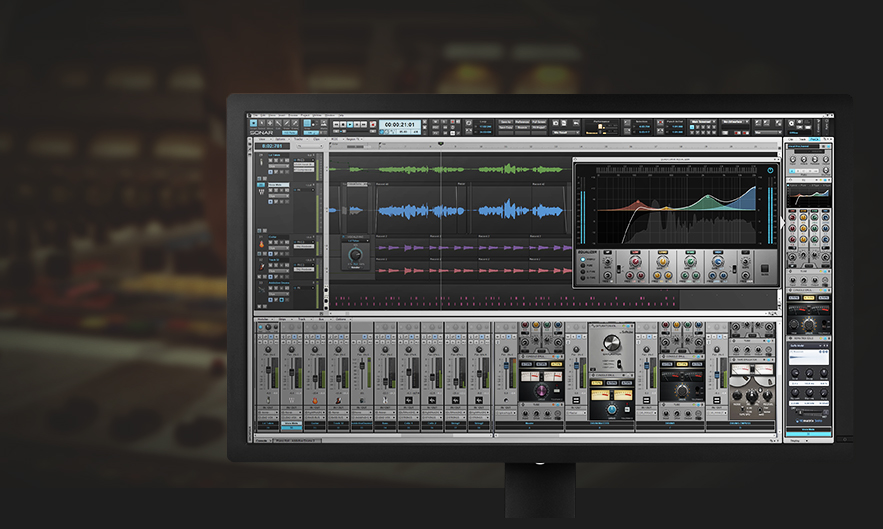
Task: Open the second track's edit filter dropdown
Action: click(x=279, y=196)
